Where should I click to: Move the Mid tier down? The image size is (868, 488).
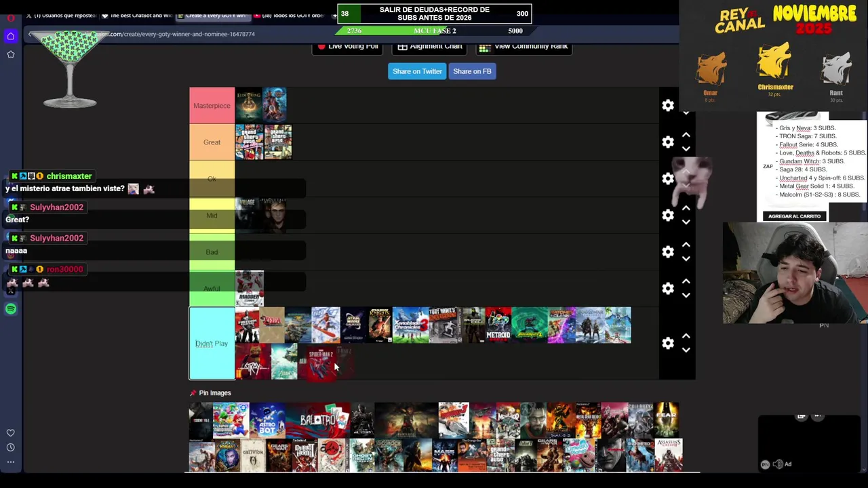[686, 222]
